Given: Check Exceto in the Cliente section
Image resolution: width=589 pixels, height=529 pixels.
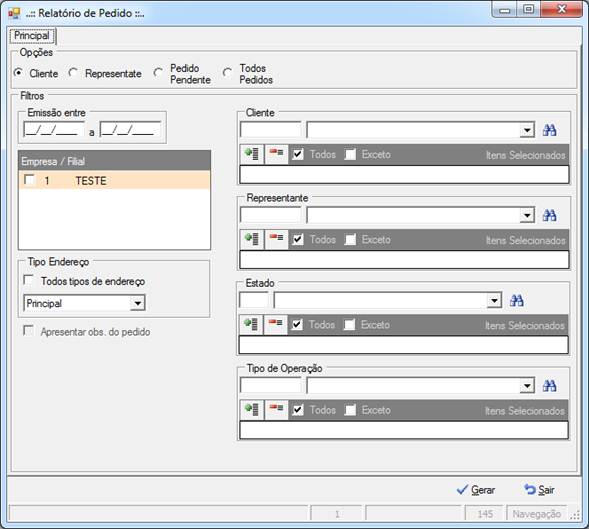Looking at the screenshot, I should (350, 154).
